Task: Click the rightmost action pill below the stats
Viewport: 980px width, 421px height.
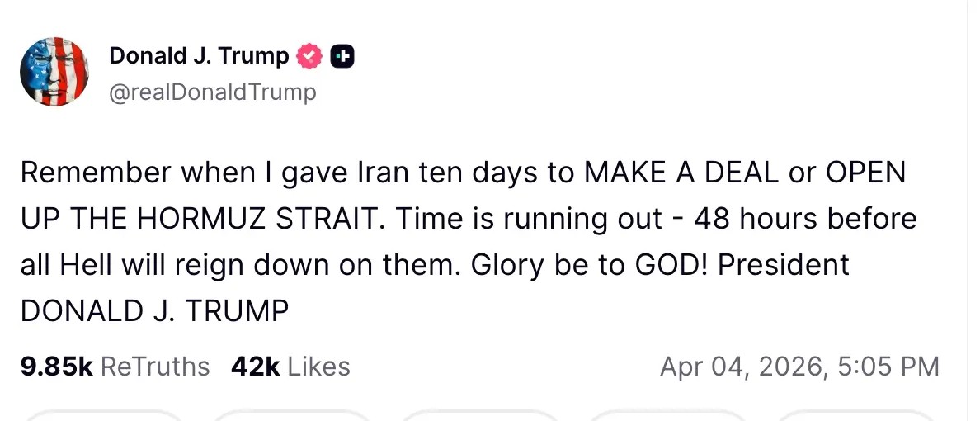Action: 856,415
